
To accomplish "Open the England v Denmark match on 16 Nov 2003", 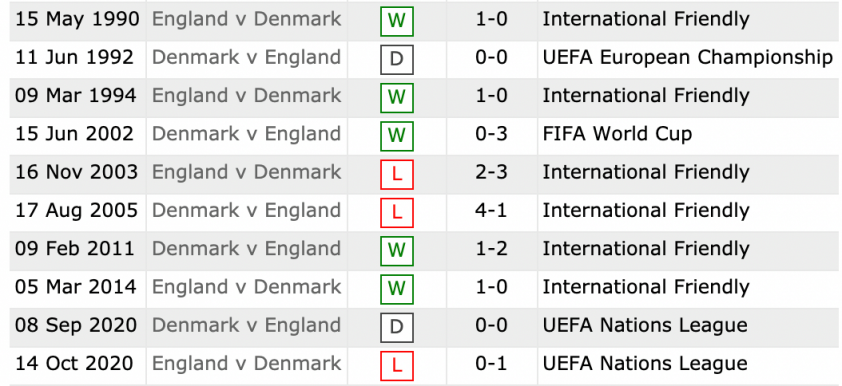I will [x=246, y=172].
